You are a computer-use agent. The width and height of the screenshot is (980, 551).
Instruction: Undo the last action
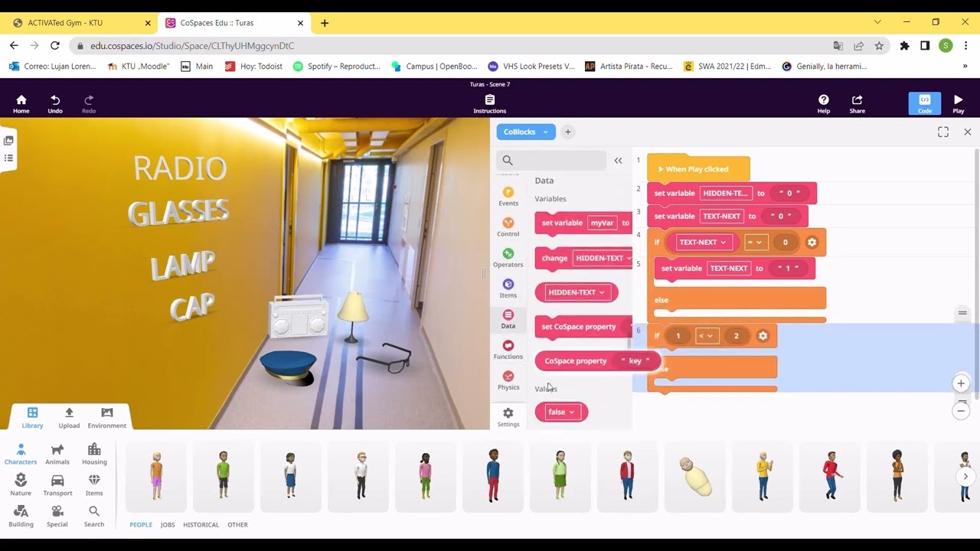[55, 104]
